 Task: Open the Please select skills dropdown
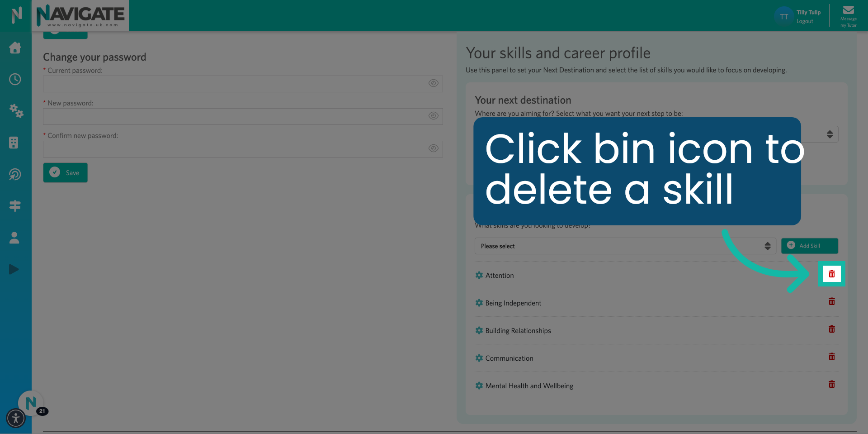[625, 246]
